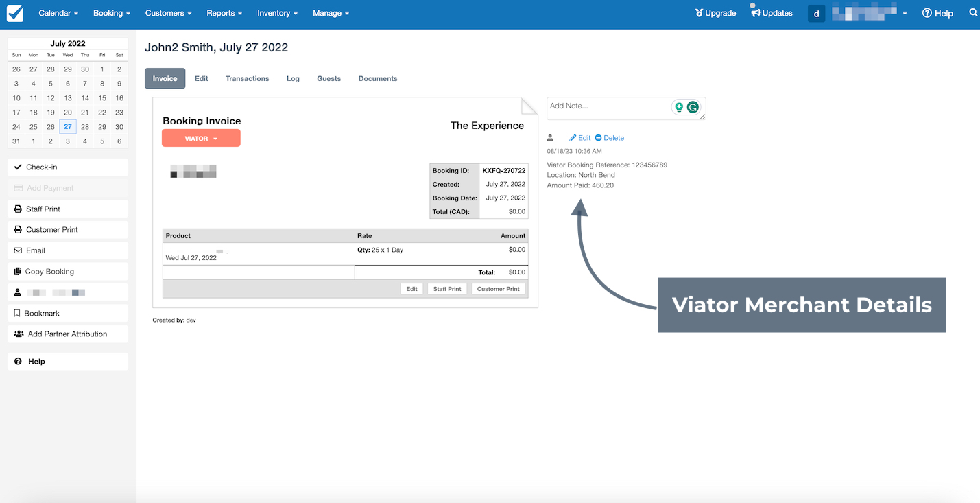This screenshot has height=503, width=980.
Task: Open the blurred customer profile button
Action: (68, 292)
